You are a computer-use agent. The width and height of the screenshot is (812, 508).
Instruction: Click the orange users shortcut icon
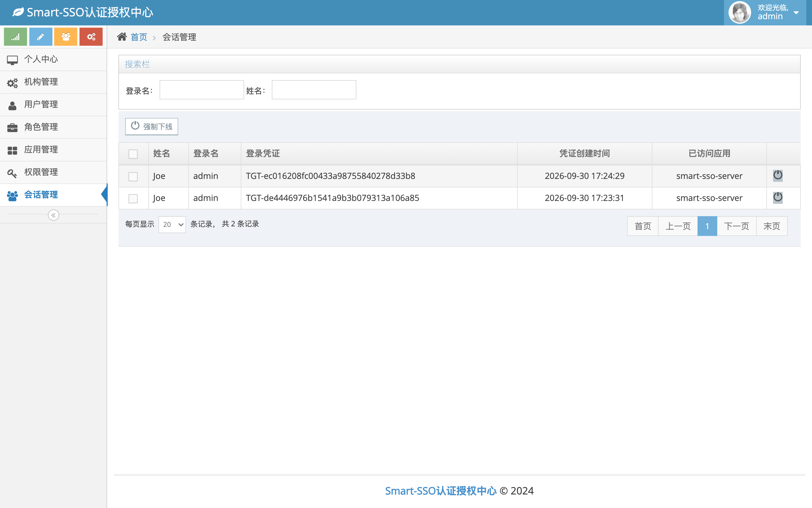pyautogui.click(x=66, y=37)
